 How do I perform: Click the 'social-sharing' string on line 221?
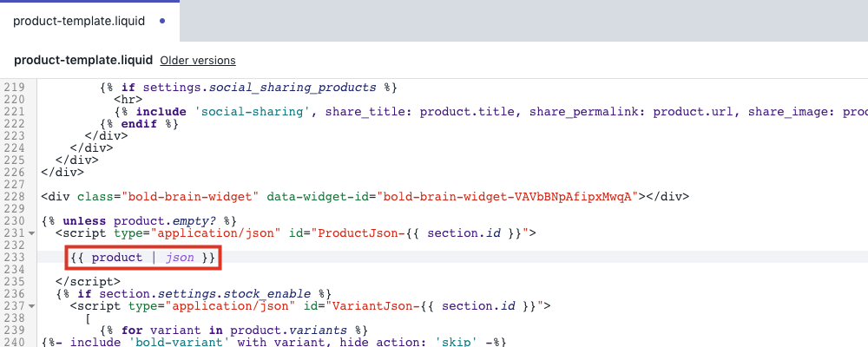253,112
